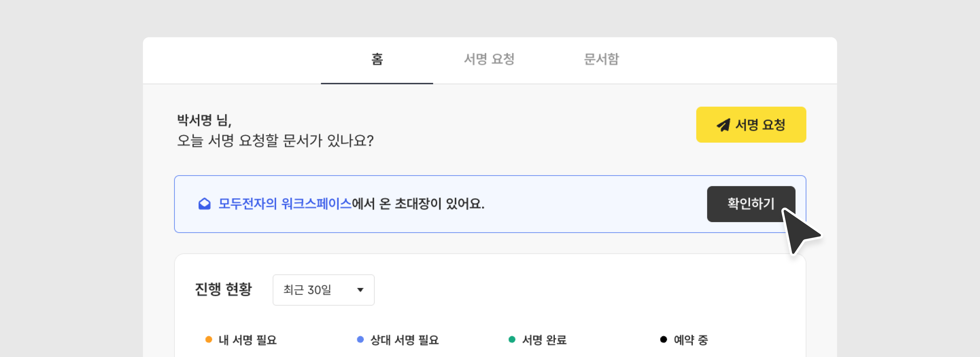Image resolution: width=980 pixels, height=357 pixels.
Task: Select the 예약 중 status label
Action: point(691,340)
